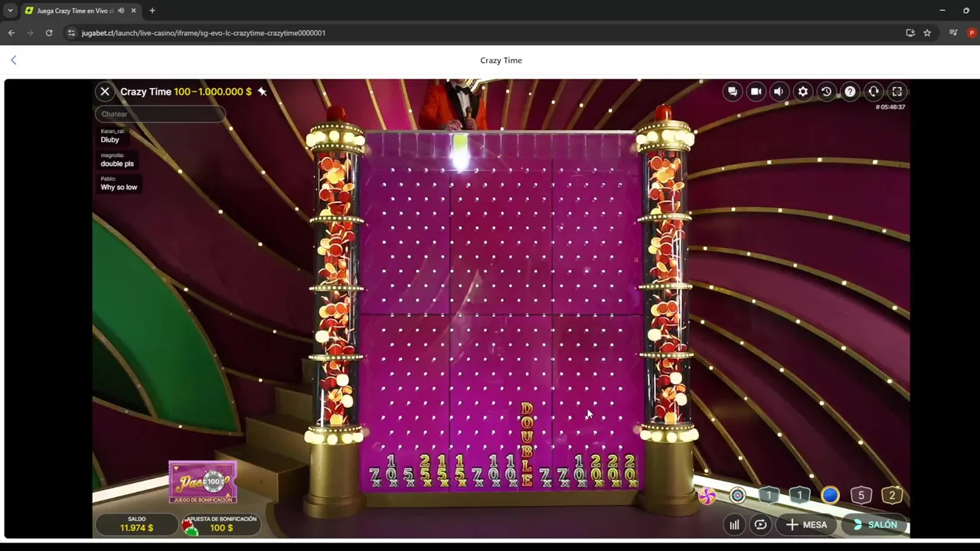Bookmark this page with the star icon
980x551 pixels.
pos(927,33)
